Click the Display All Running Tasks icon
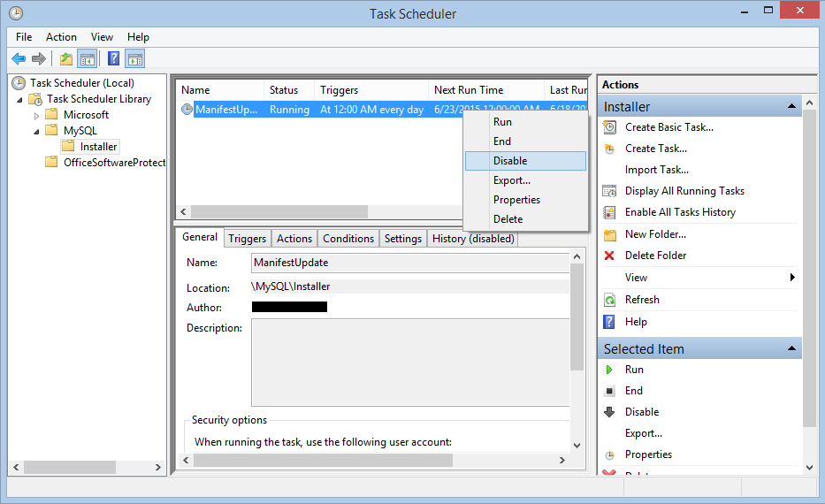The height and width of the screenshot is (504, 825). pos(609,191)
